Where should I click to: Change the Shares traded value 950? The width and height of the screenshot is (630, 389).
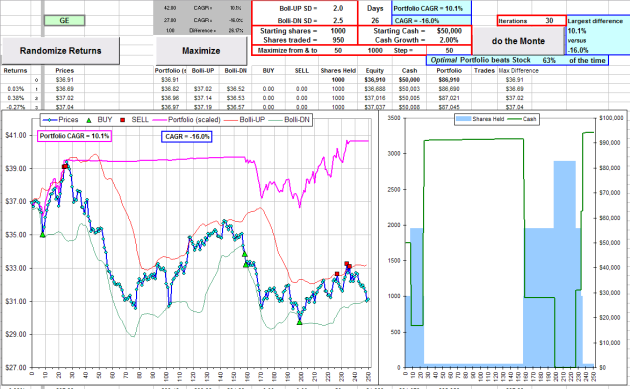click(x=338, y=40)
